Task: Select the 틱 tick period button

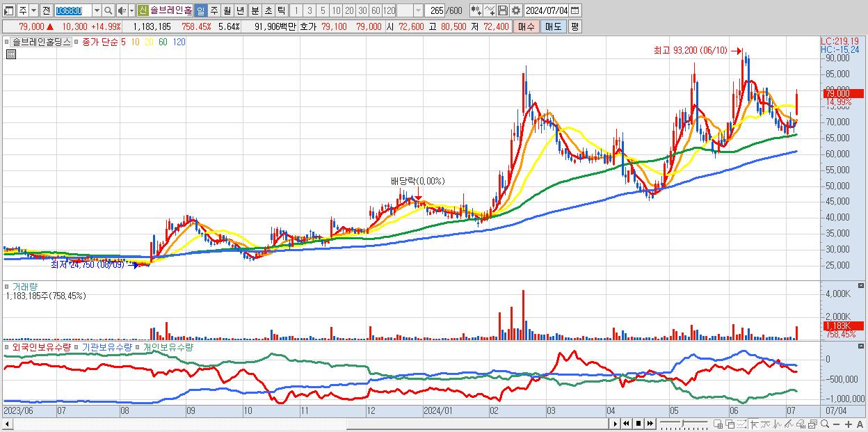Action: 280,10
